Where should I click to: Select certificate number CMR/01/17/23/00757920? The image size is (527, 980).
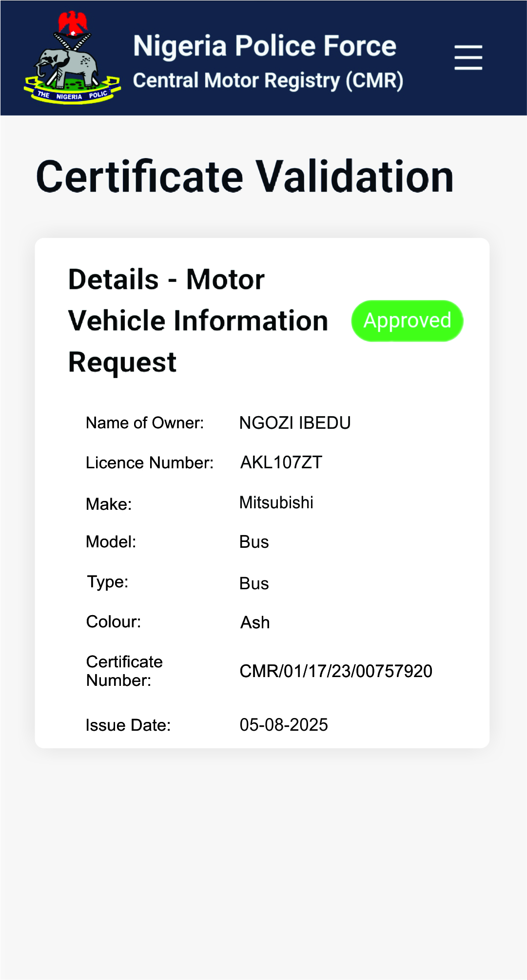(x=336, y=671)
